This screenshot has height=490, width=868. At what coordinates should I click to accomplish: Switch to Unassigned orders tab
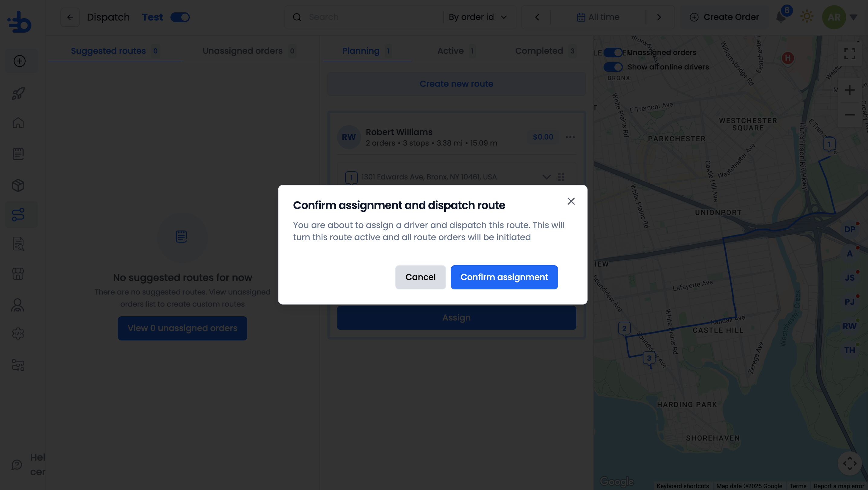coord(249,51)
